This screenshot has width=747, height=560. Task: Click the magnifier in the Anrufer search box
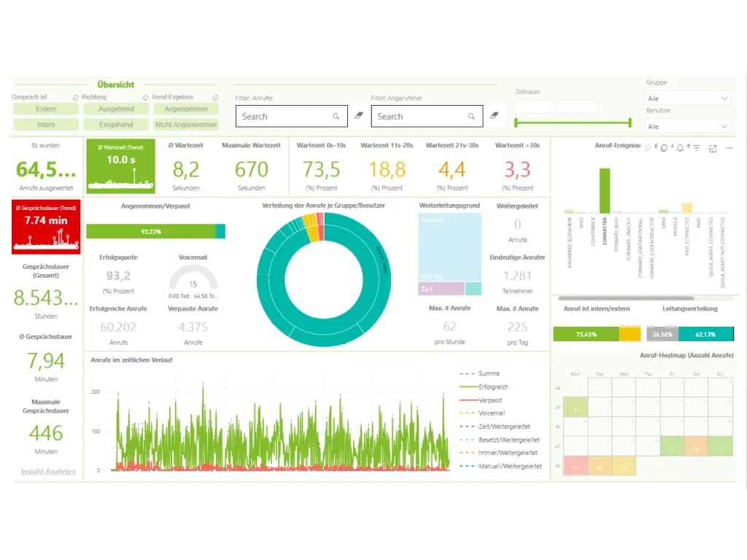pos(336,116)
